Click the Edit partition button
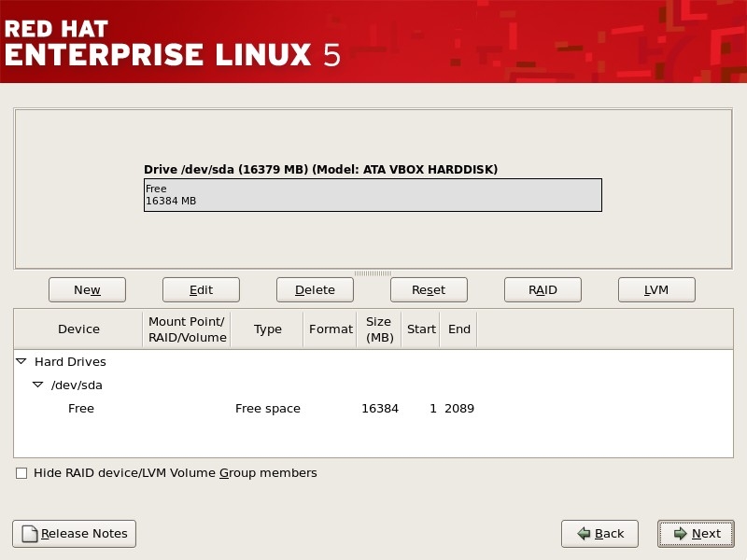This screenshot has width=747, height=560. [x=201, y=289]
